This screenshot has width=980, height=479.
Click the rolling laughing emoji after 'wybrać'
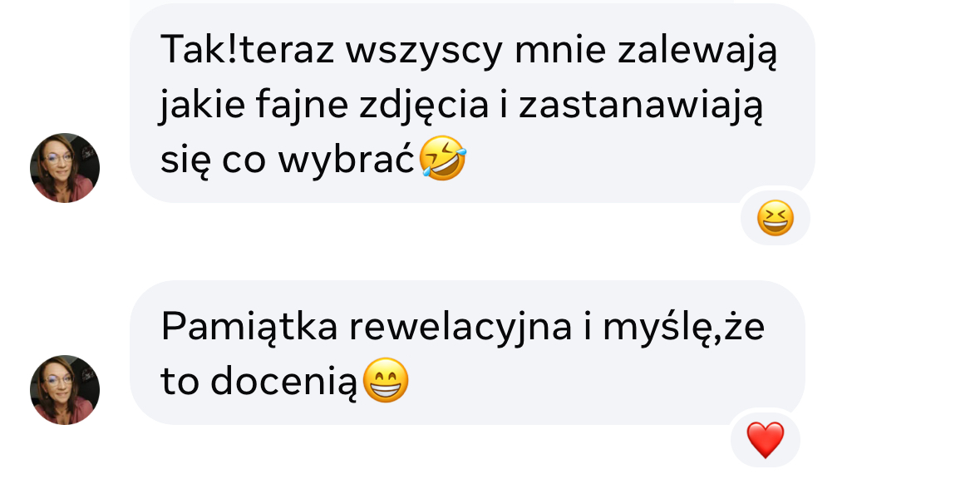point(443,158)
